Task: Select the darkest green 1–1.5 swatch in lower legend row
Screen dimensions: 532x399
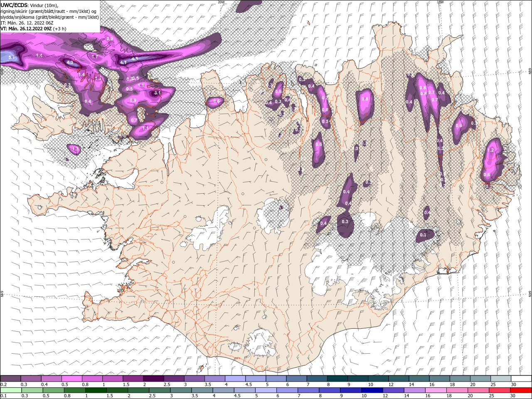Action: tap(96, 390)
